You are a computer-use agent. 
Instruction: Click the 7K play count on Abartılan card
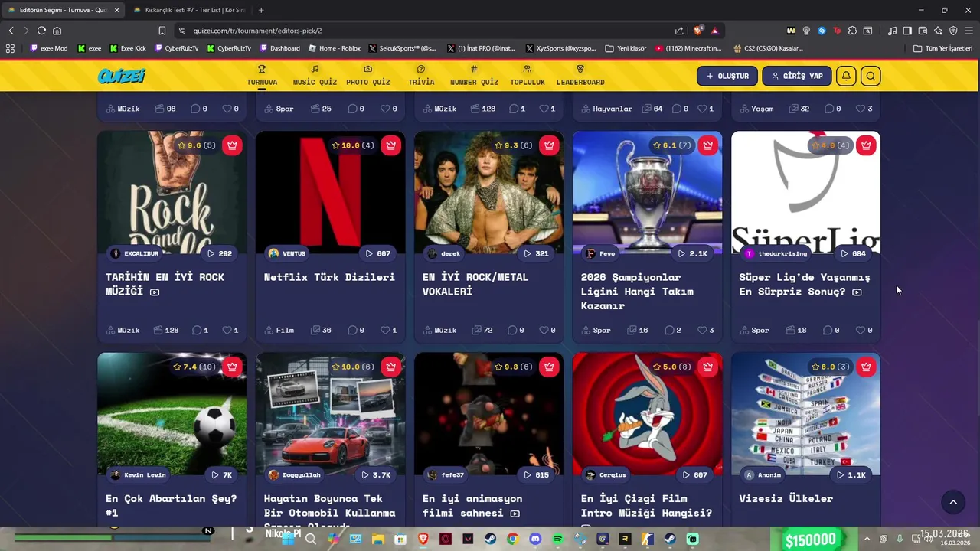tap(221, 475)
